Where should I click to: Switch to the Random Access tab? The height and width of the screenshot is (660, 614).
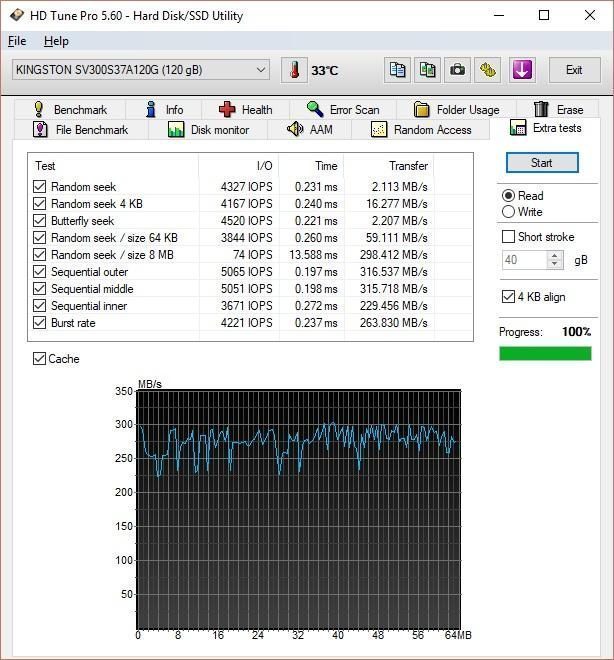421,130
